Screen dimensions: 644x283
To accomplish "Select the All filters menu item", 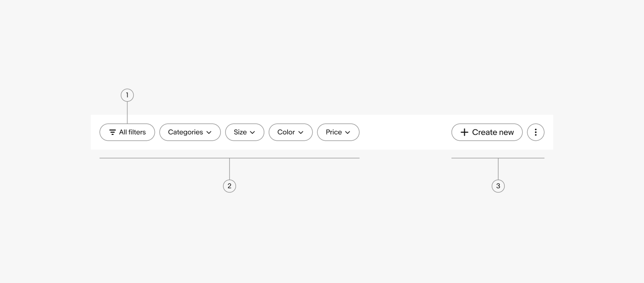I will pos(127,132).
